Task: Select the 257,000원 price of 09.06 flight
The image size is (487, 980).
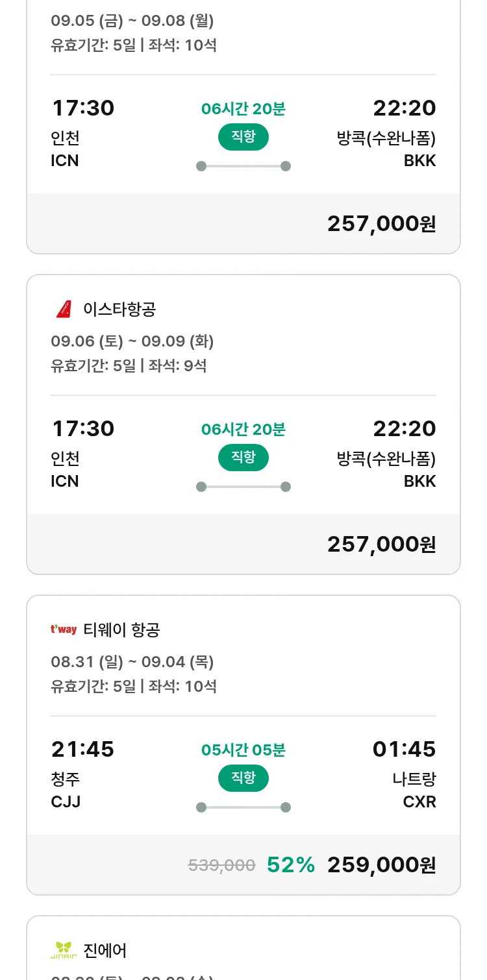Action: tap(381, 544)
